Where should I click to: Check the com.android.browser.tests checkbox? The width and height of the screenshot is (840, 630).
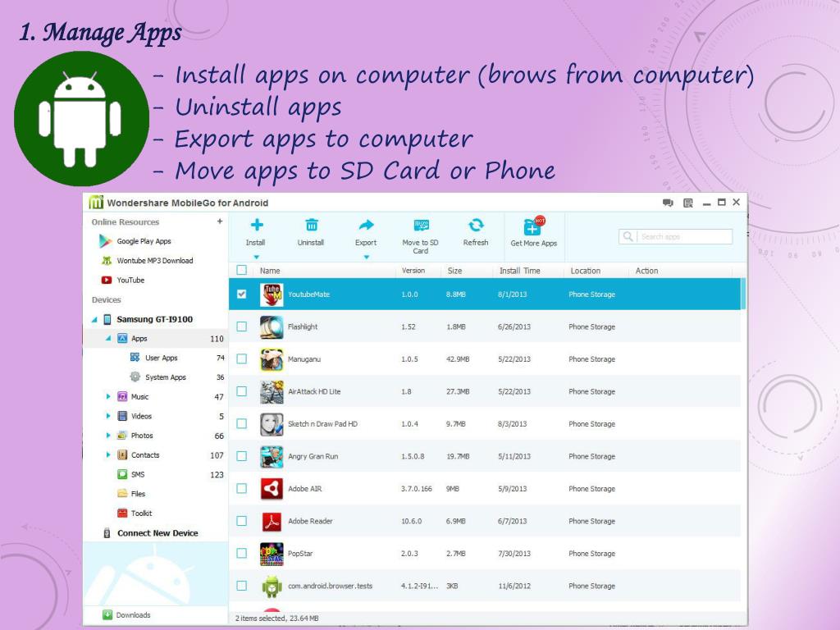point(242,586)
